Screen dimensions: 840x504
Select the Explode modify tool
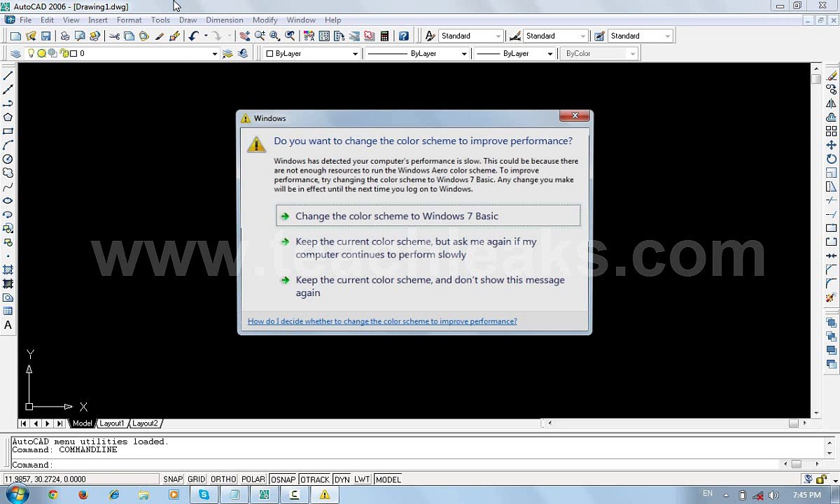(832, 297)
